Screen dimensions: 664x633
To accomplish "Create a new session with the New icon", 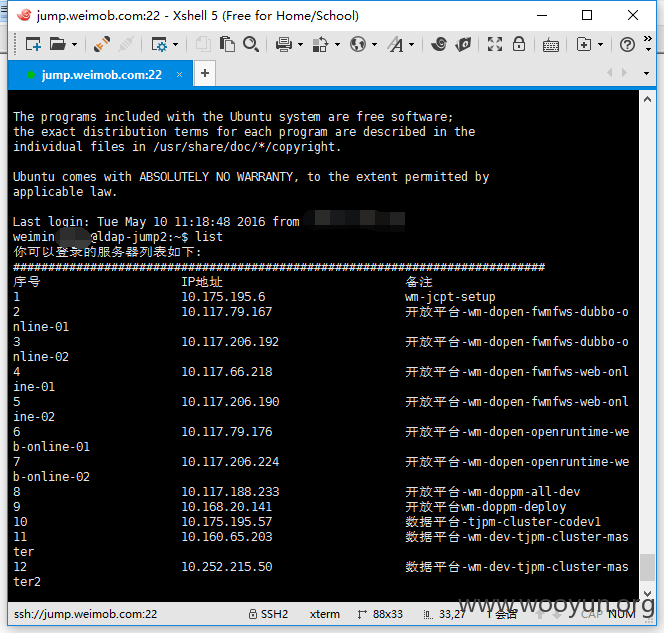I will coord(33,44).
